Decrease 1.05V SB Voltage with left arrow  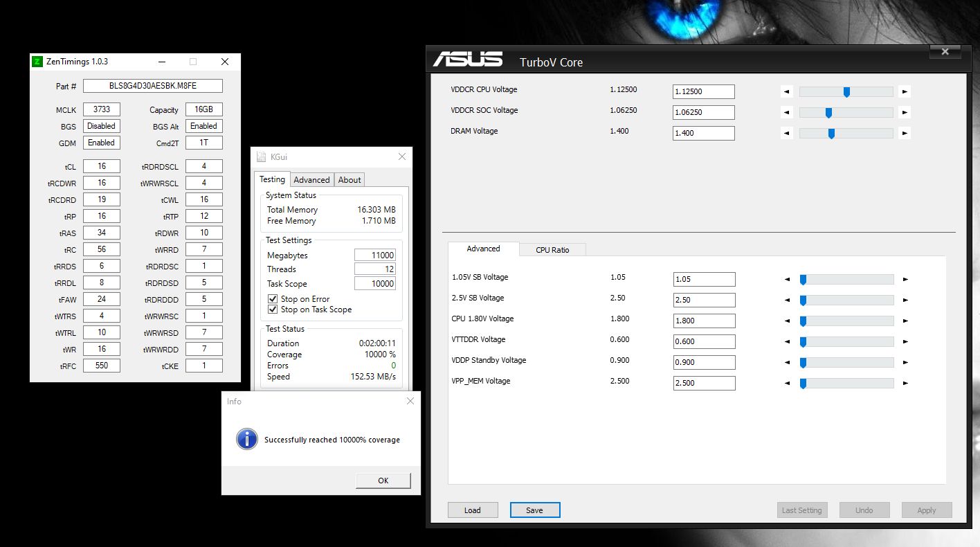[x=787, y=280]
